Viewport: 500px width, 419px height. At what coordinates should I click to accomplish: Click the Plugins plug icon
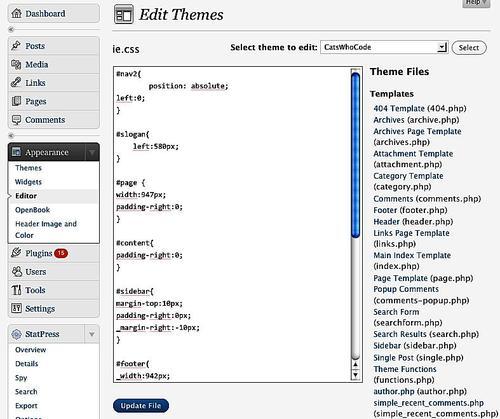pos(16,253)
